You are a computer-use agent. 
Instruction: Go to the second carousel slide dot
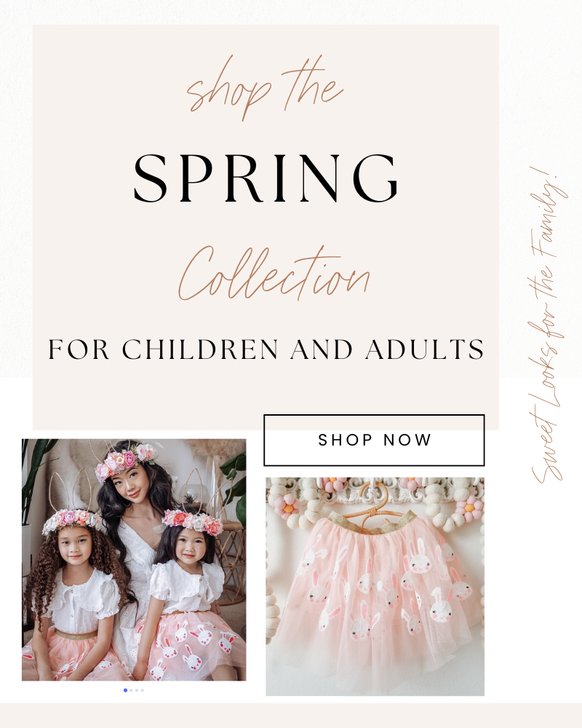(131, 690)
